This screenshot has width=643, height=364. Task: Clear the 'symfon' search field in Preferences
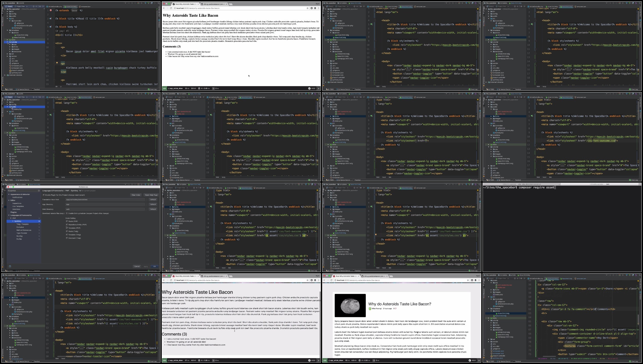pos(39,191)
